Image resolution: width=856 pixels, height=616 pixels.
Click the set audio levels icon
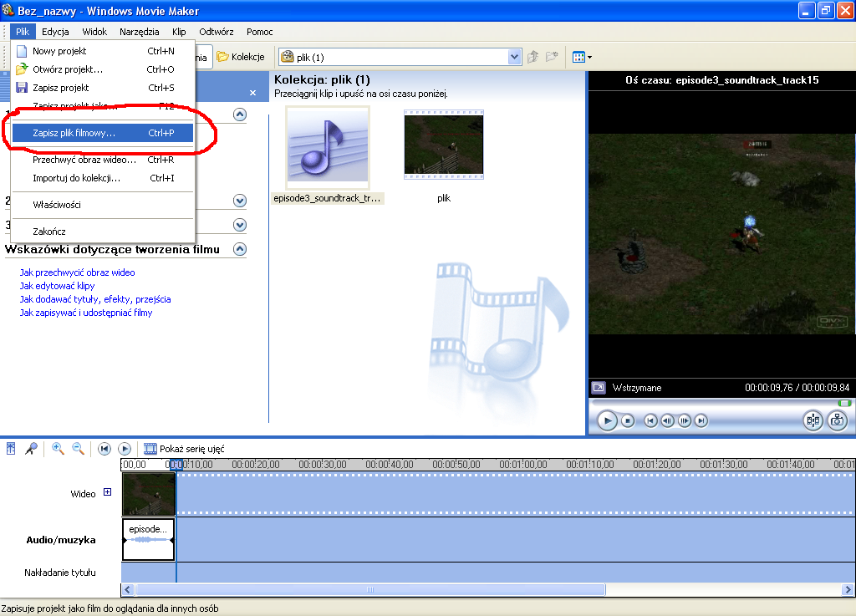click(x=11, y=449)
